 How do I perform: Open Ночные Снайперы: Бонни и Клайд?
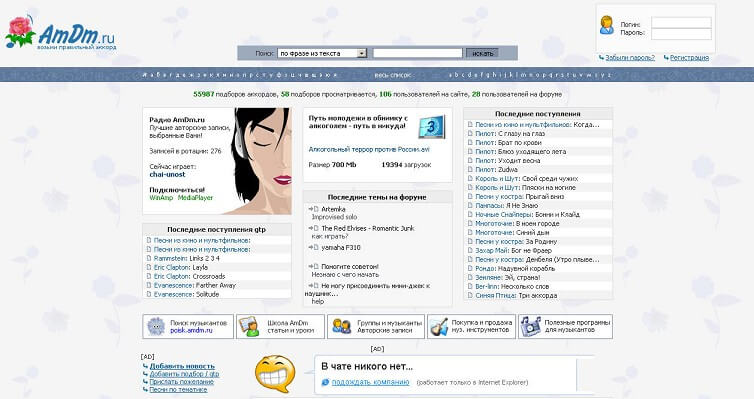pyautogui.click(x=528, y=214)
